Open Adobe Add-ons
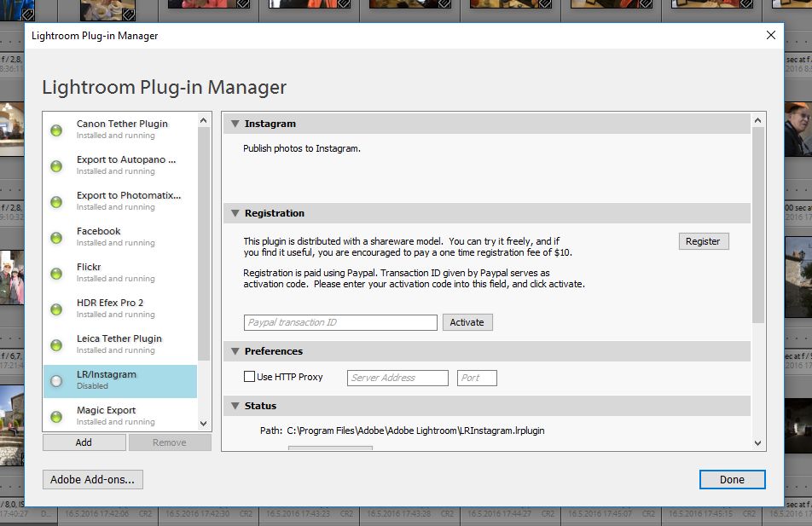812x526 pixels. point(92,479)
